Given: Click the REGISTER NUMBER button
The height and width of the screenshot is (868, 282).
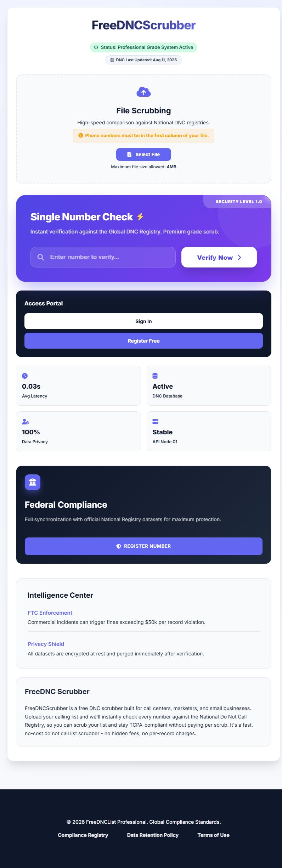Looking at the screenshot, I should click(x=143, y=546).
